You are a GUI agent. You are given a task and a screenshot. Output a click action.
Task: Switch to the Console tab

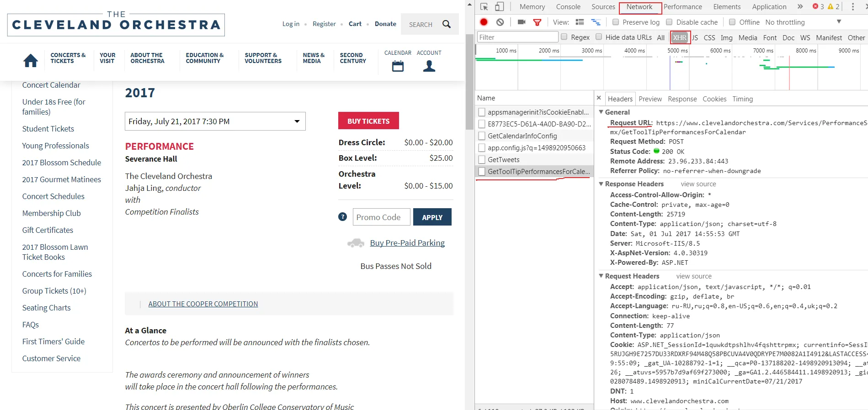pyautogui.click(x=568, y=7)
